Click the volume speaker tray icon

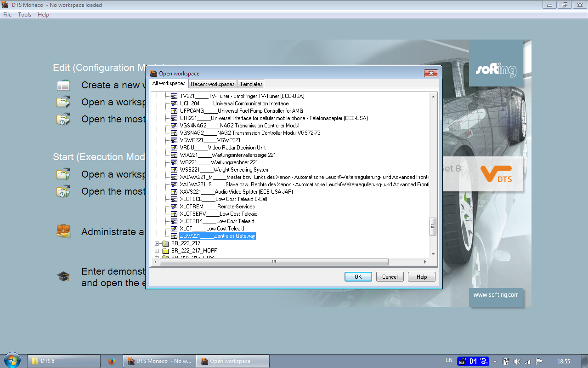pos(517,361)
